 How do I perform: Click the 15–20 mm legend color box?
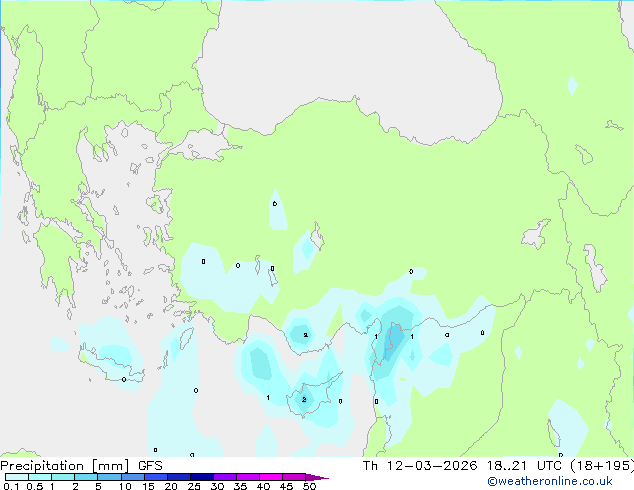(156, 477)
